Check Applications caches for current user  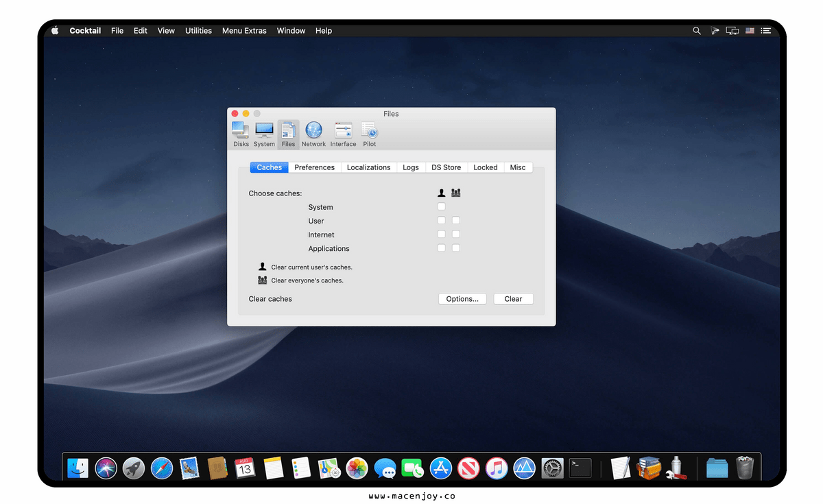tap(441, 248)
